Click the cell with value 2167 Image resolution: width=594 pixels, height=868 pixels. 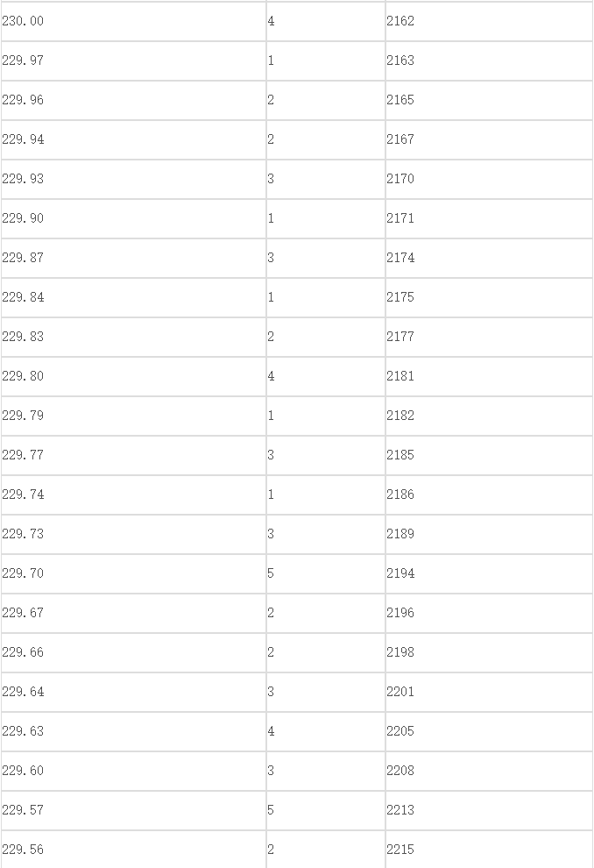pos(489,139)
